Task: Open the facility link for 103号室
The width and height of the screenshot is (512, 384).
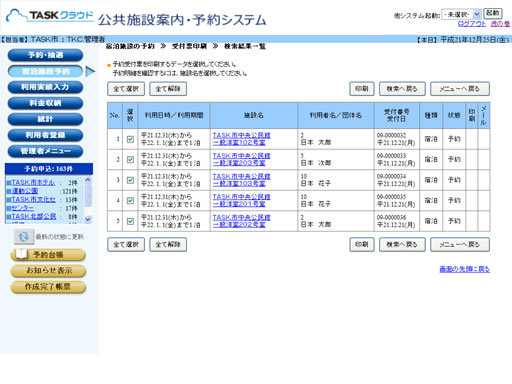Action: [242, 180]
